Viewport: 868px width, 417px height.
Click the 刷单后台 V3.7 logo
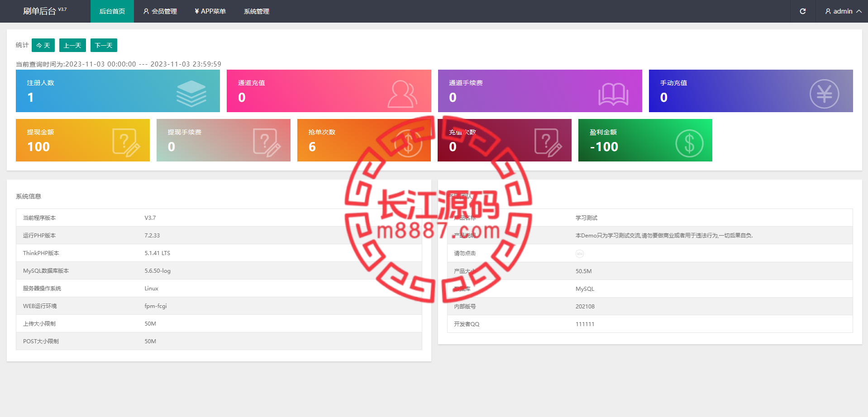click(45, 11)
